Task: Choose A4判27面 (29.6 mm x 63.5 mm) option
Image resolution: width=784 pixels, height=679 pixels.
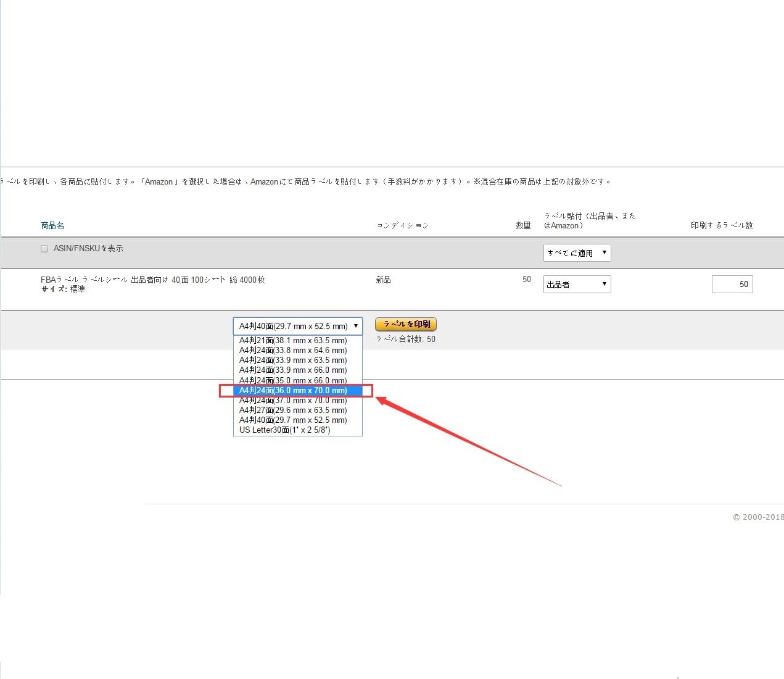Action: point(293,410)
